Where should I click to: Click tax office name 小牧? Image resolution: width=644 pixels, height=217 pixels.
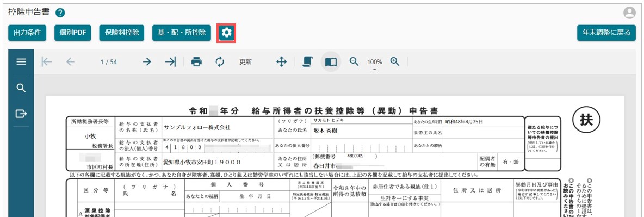(x=90, y=135)
